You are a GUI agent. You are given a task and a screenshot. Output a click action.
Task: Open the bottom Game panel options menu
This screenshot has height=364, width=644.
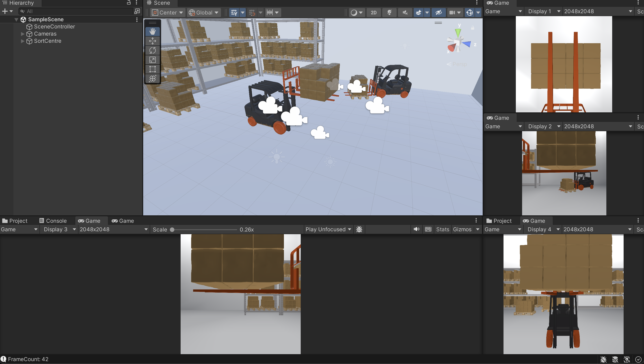(476, 221)
